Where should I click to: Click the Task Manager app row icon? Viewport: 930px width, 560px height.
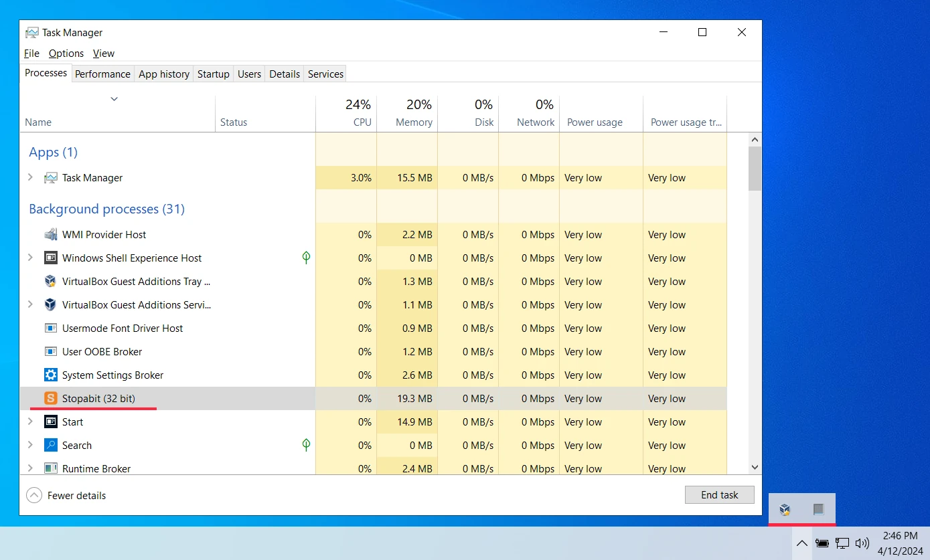tap(50, 178)
